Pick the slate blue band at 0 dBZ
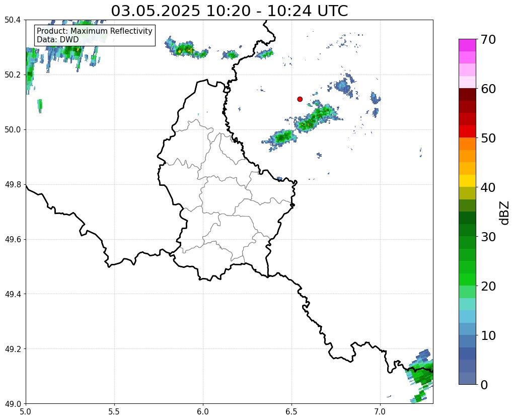Viewport: 515px width, 420px height. point(467,378)
